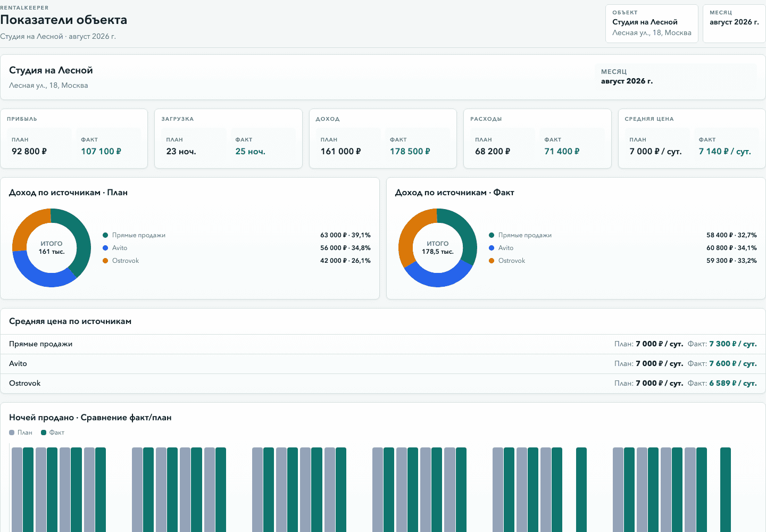Image resolution: width=766 pixels, height=532 pixels.
Task: Click the Доход fact value 178 500 ₽
Action: [410, 152]
